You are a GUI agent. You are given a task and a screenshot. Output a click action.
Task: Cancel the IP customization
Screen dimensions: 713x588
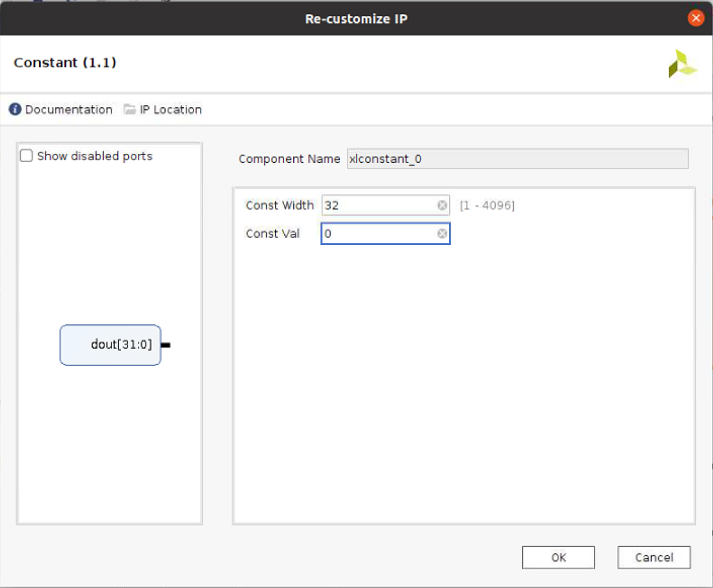coord(654,557)
